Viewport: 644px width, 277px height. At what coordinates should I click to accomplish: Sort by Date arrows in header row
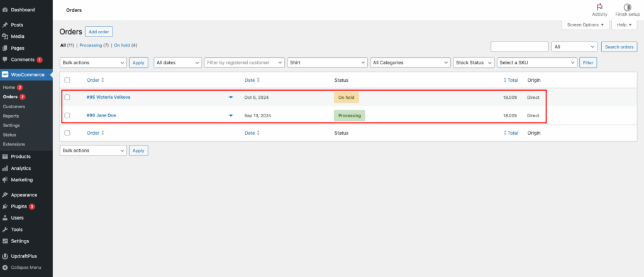click(258, 80)
